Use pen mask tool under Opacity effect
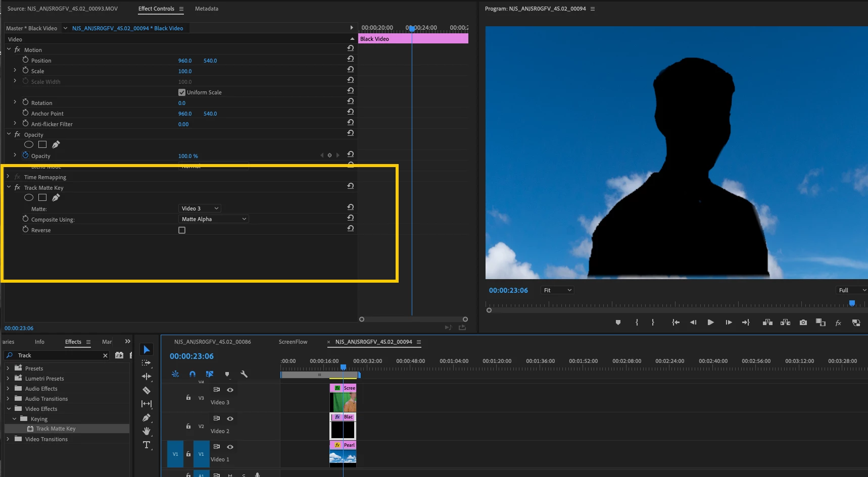This screenshot has height=477, width=868. coord(56,145)
